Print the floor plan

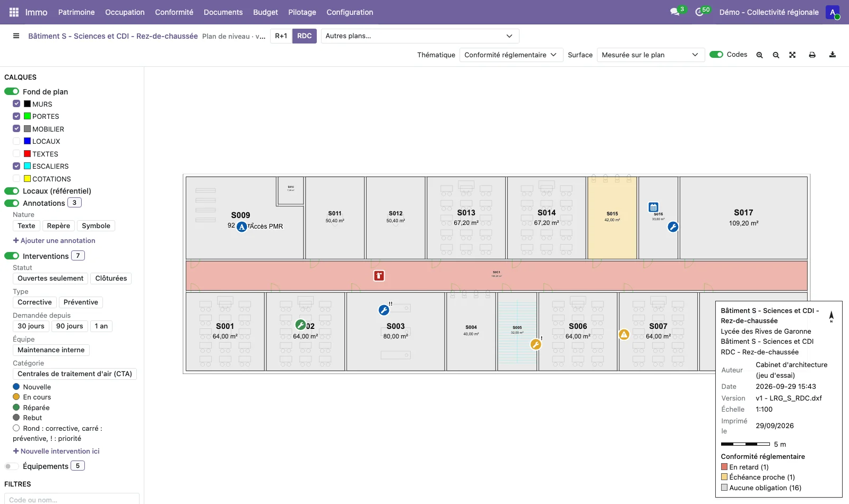click(812, 55)
